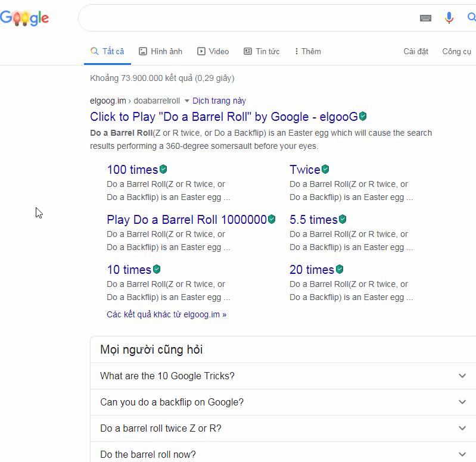The height and width of the screenshot is (462, 476).
Task: Select the Tất cả search tab
Action: (107, 51)
